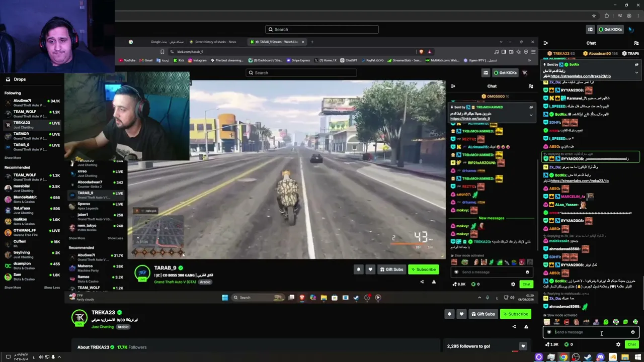Open the Drops page in the sidebar
Screen dimensions: 644x362
coord(16,79)
